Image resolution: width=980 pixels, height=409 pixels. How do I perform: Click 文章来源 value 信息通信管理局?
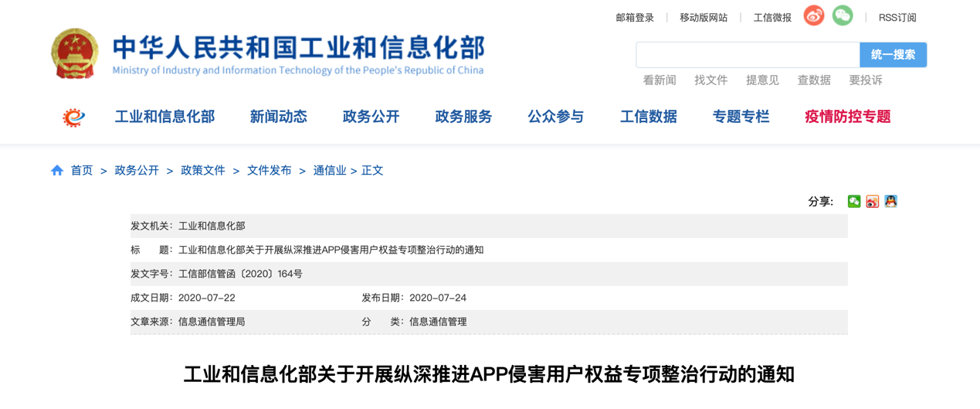tap(212, 322)
